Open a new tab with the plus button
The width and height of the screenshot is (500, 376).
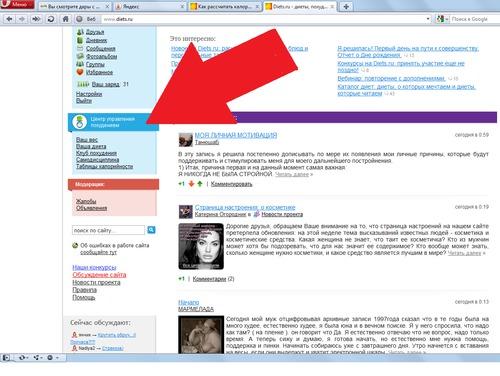346,6
